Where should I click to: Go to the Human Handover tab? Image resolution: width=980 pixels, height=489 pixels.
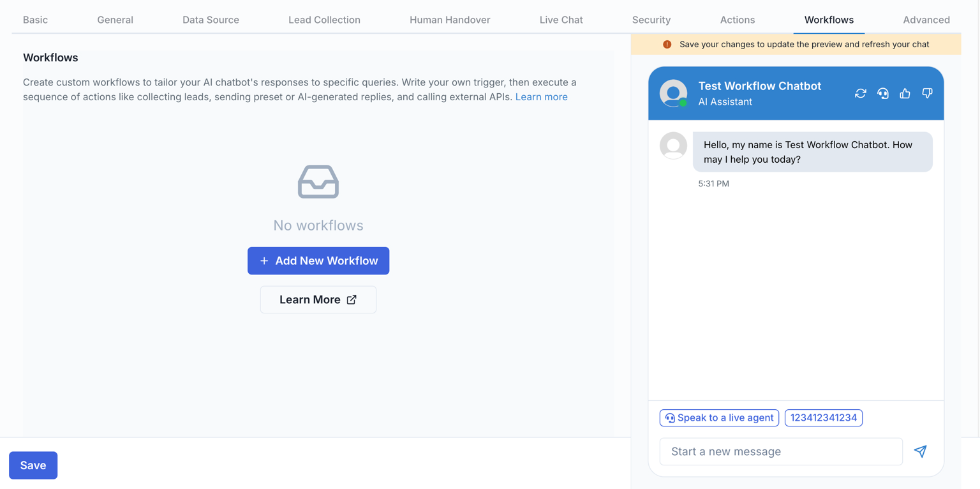[x=450, y=20]
